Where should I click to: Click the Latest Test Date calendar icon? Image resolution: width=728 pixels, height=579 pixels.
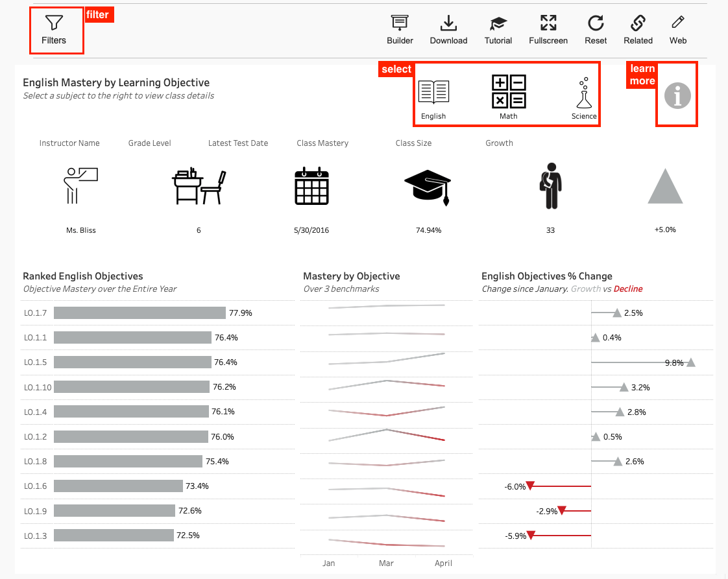coord(311,187)
